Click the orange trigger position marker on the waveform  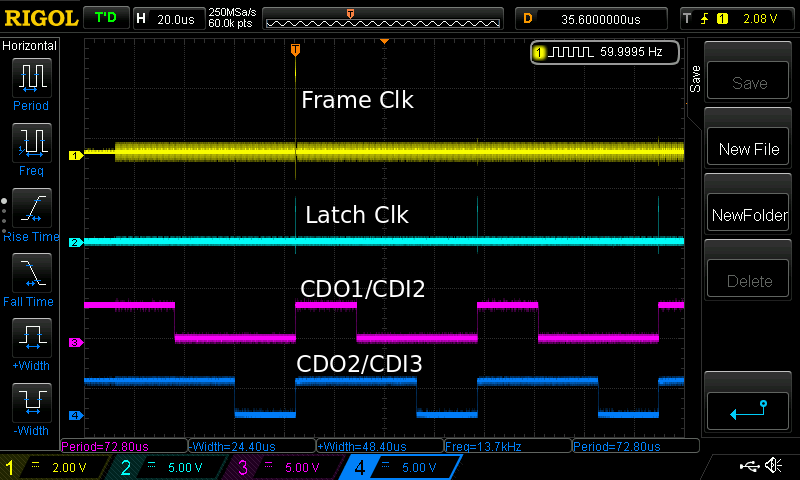[295, 49]
